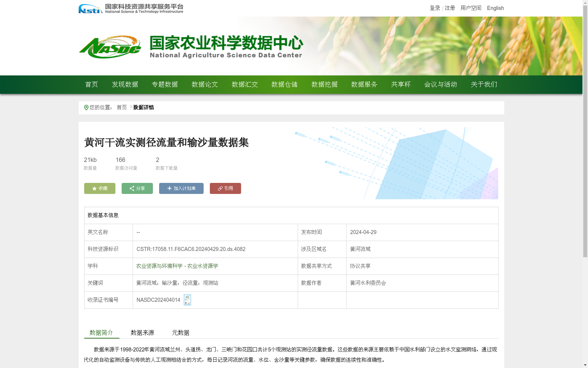Open 农业资源与环境科学 - 农业水资源学 discipline link
The width and height of the screenshot is (588, 368).
coord(177,266)
